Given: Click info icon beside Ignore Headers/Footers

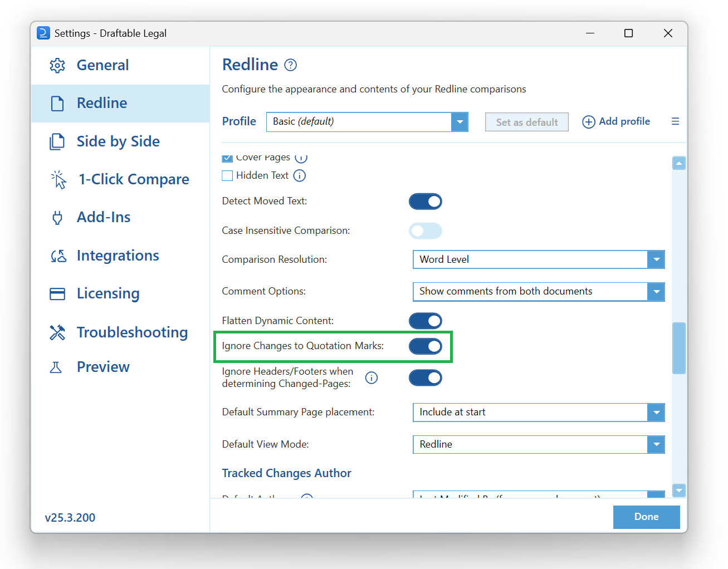Looking at the screenshot, I should 372,378.
